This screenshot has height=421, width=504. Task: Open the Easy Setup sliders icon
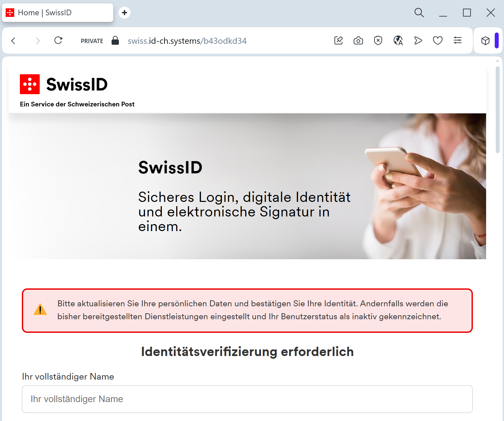(x=458, y=40)
